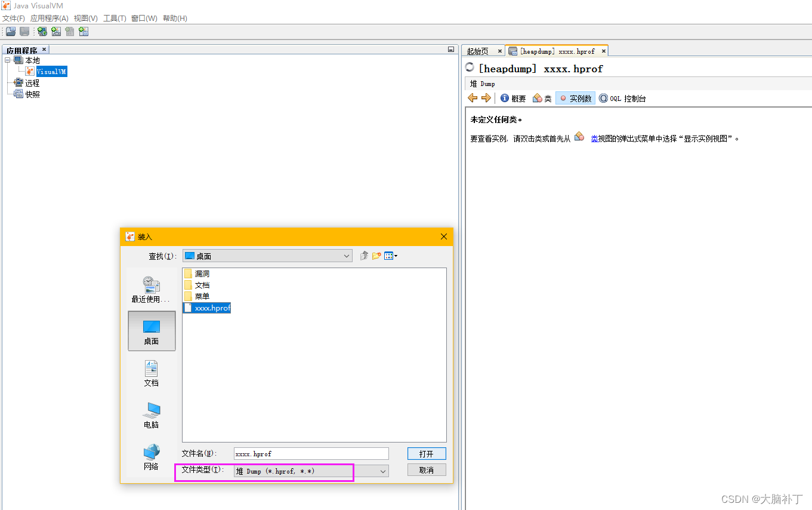Click the 打开 button in the dialog

click(x=426, y=454)
